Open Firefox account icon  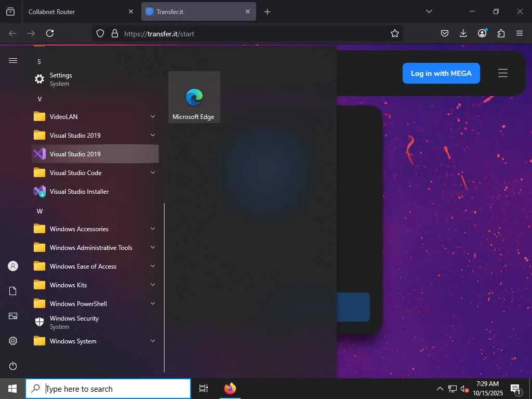tap(482, 33)
